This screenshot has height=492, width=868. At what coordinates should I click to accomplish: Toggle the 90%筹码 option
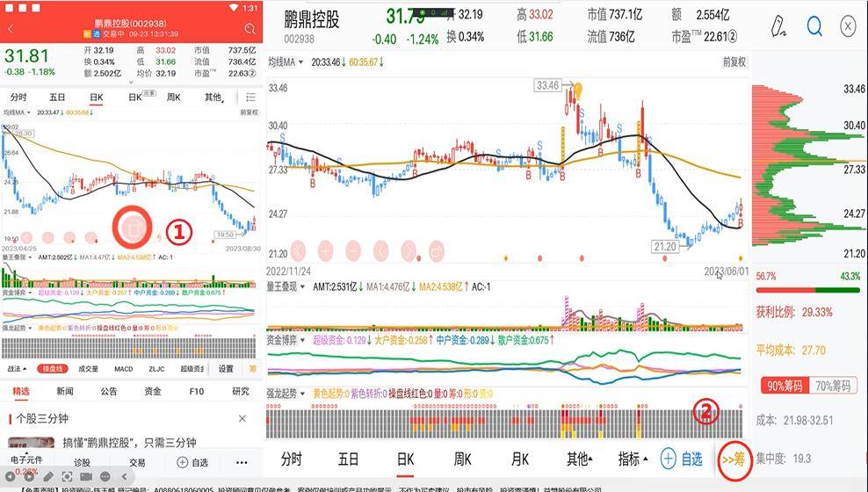click(785, 386)
